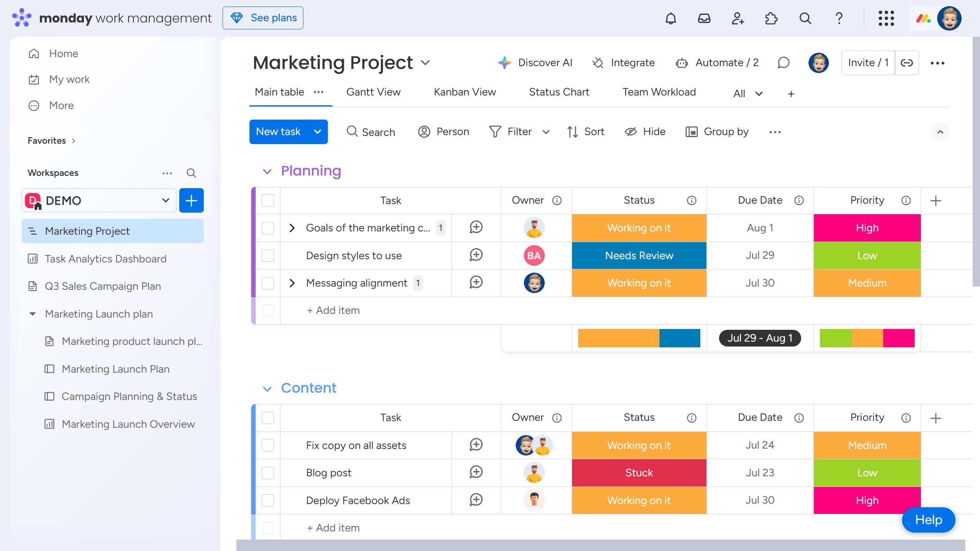This screenshot has width=980, height=551.
Task: Click Due Date info icon in Content
Action: pos(799,418)
